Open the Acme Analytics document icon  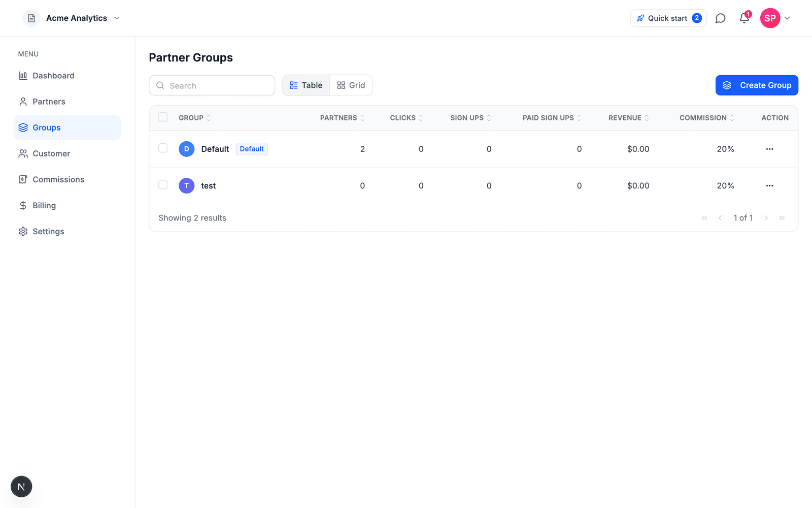pos(31,18)
